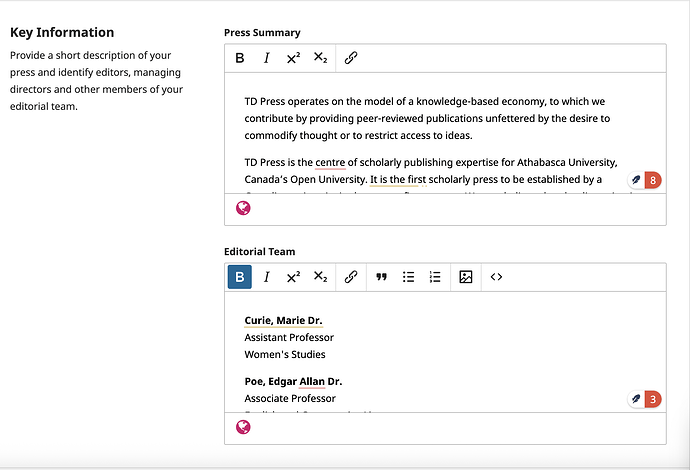This screenshot has height=470, width=690.
Task: Open source code view in Editorial Team
Action: 497,277
